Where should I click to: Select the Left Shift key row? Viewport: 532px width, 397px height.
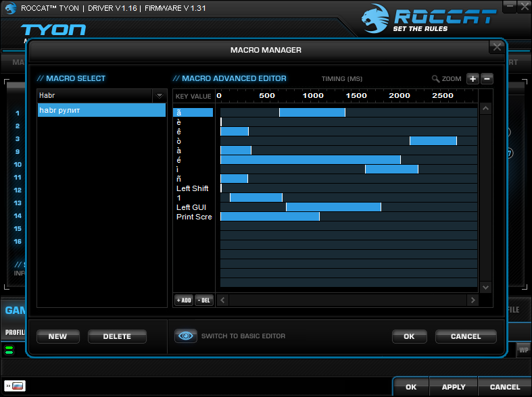pyautogui.click(x=193, y=188)
